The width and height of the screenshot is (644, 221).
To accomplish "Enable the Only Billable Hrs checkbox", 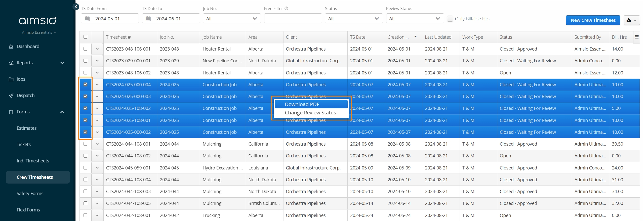I will 450,19.
